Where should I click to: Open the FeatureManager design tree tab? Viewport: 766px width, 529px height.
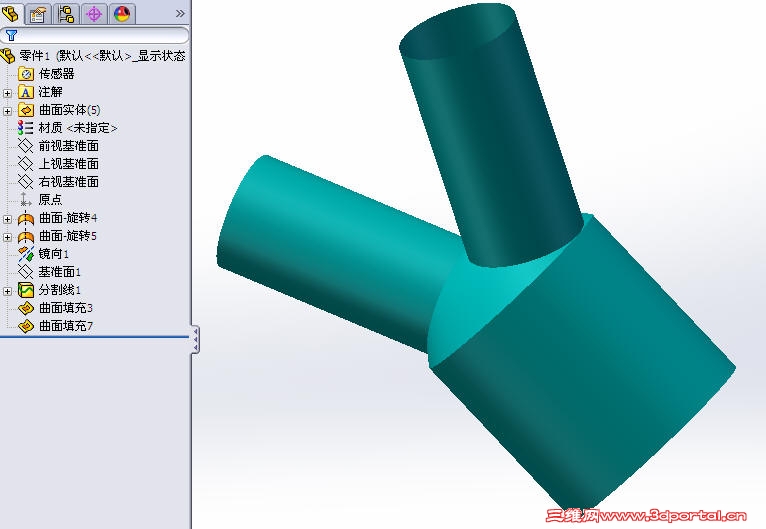coord(11,13)
